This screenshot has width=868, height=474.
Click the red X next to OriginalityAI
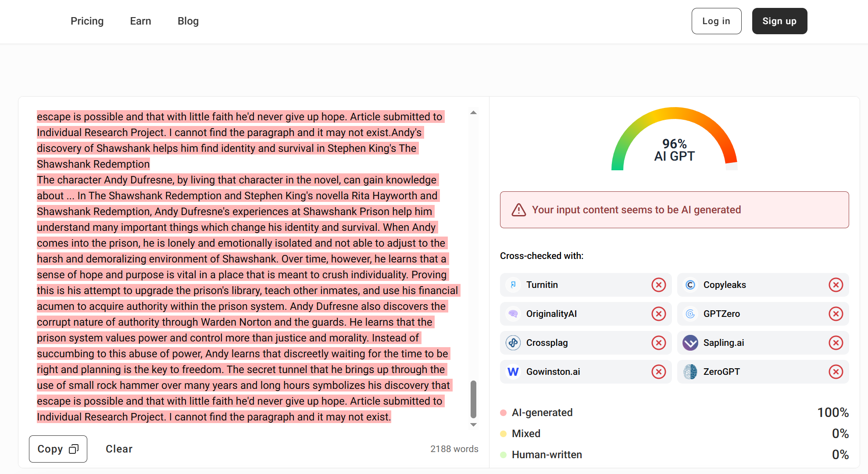tap(658, 314)
